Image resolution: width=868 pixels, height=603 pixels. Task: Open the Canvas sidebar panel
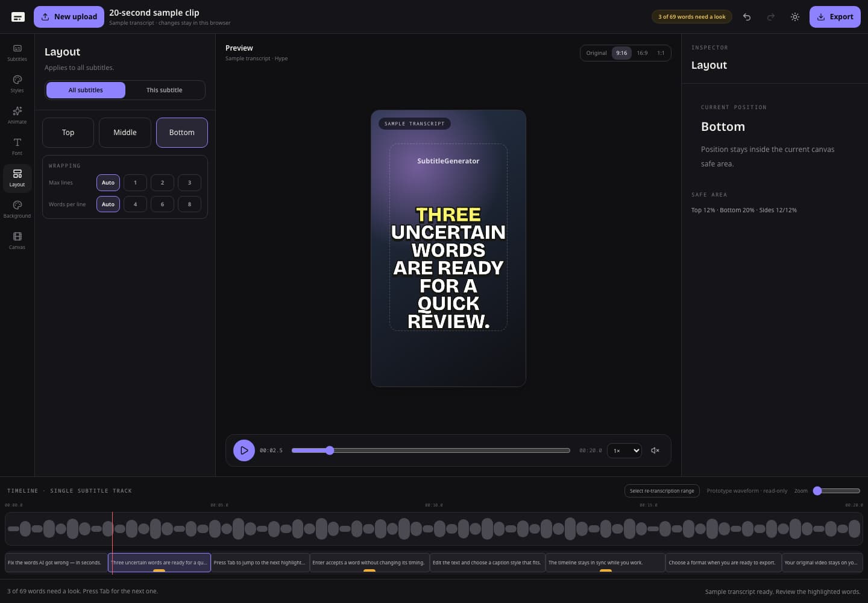(x=17, y=241)
